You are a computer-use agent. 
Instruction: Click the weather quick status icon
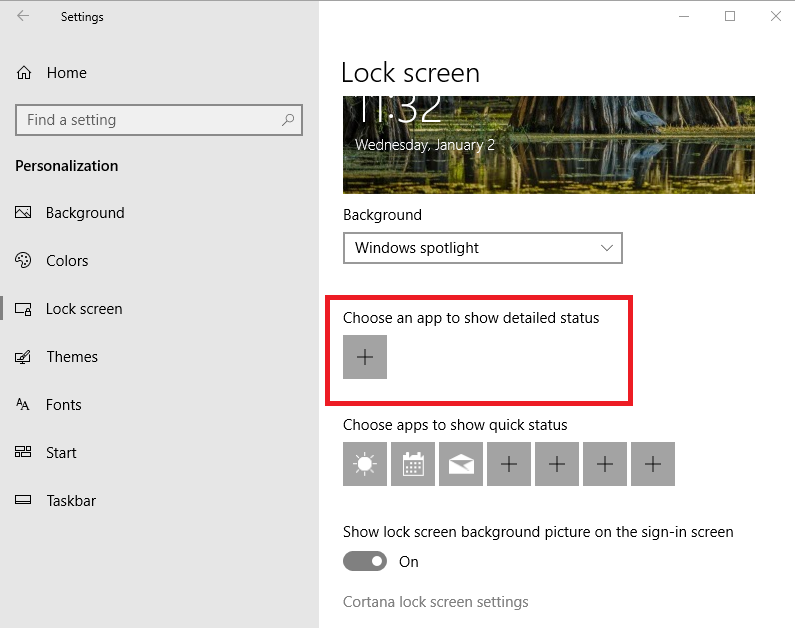click(x=365, y=464)
